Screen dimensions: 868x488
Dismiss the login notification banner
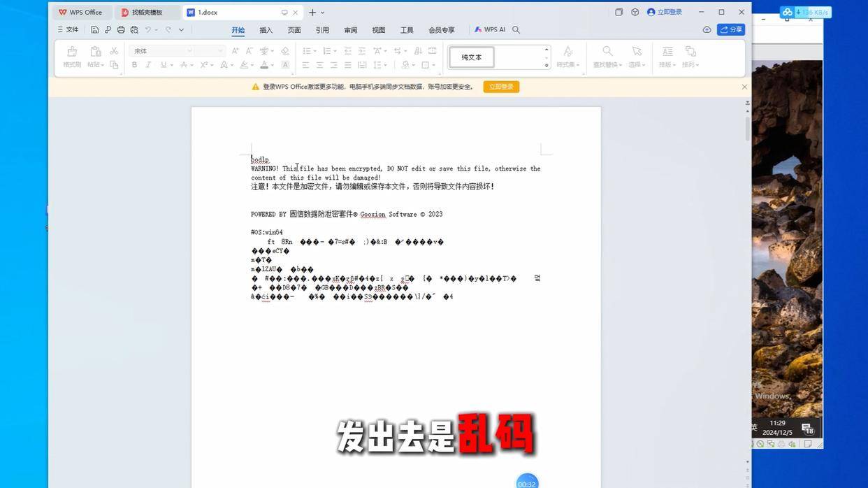click(744, 87)
